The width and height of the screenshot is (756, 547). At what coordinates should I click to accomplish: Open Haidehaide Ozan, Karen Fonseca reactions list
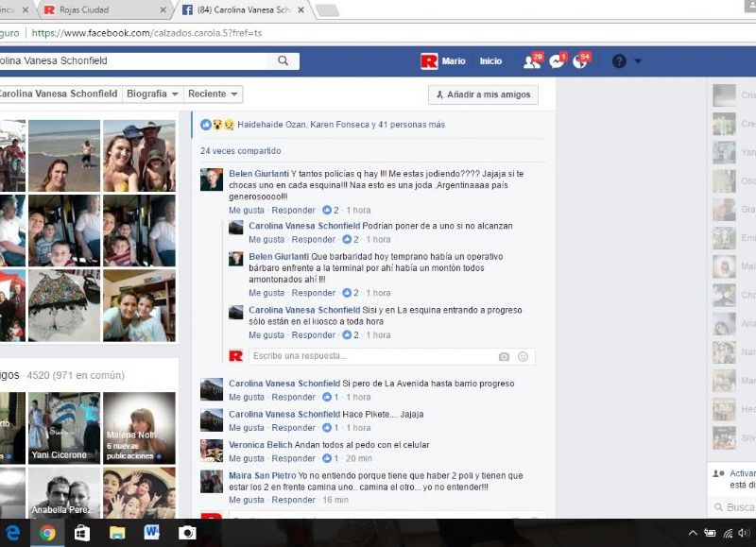[x=341, y=125]
